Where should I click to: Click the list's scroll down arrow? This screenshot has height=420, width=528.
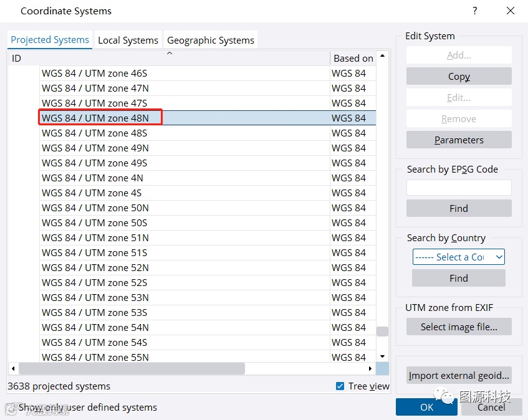pos(382,356)
